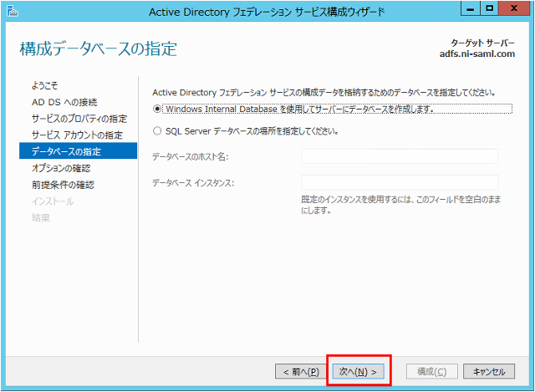Click the wizard icon in the title bar

point(13,11)
